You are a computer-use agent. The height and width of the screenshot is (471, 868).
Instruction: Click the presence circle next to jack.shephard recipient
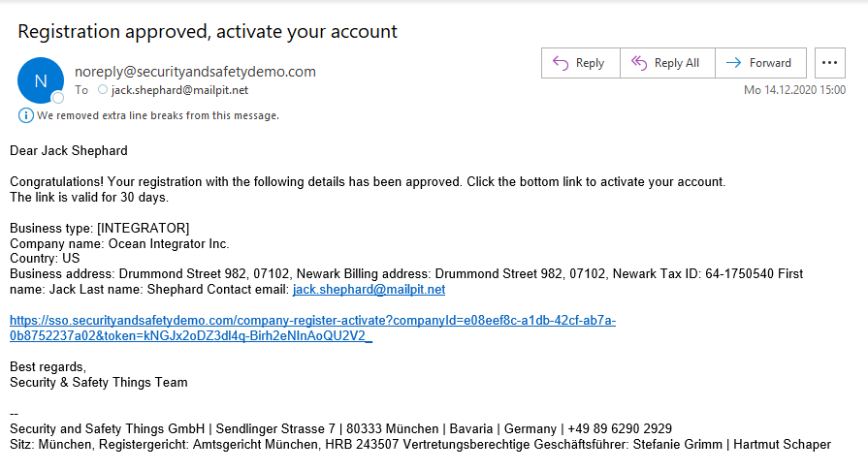point(103,90)
